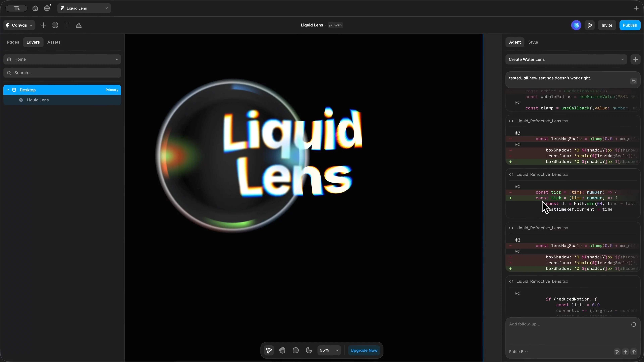644x362 pixels.
Task: Open the globe icon in top bar
Action: [47, 8]
